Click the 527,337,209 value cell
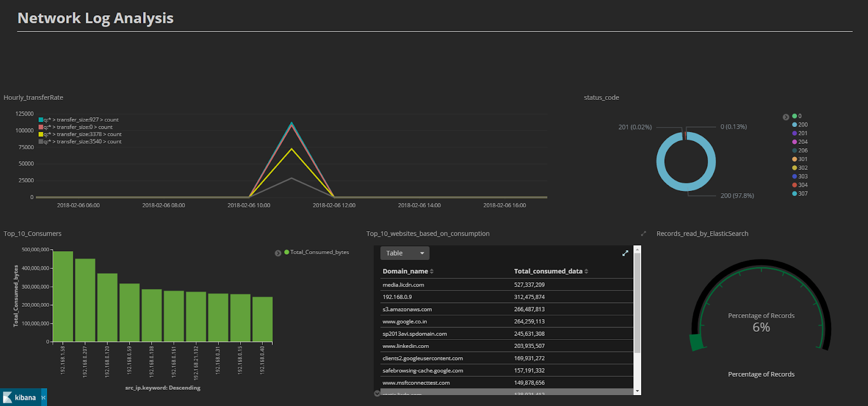The height and width of the screenshot is (406, 868). pyautogui.click(x=529, y=285)
